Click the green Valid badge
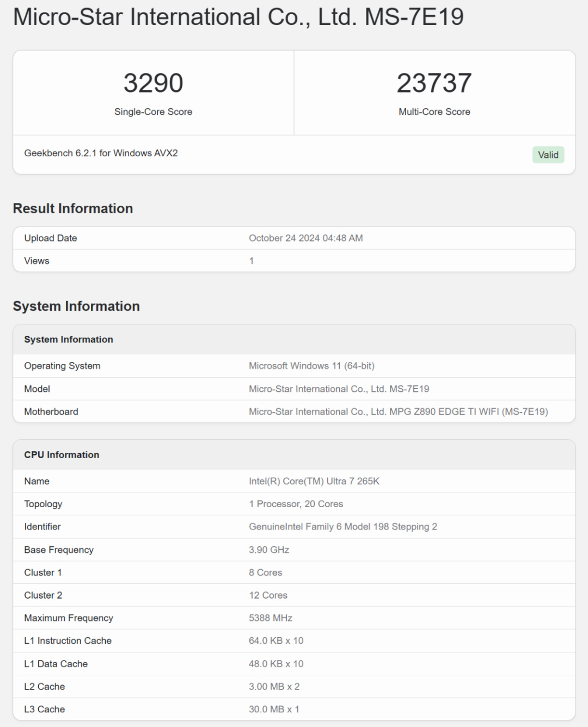Screen dimensions: 588x727 click(548, 155)
